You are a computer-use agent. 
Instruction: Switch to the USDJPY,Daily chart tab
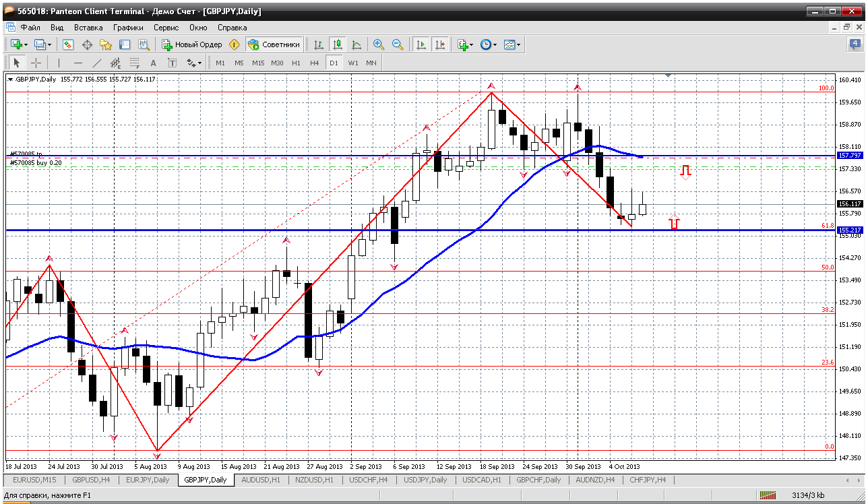(x=425, y=480)
